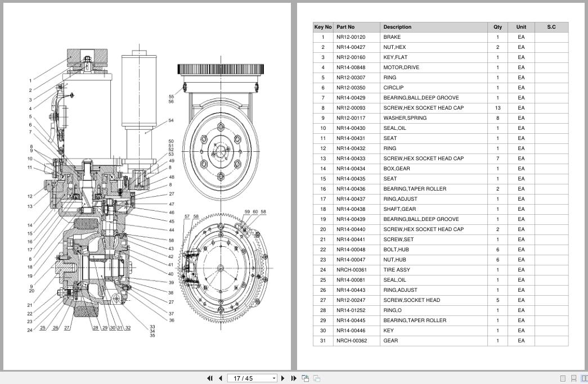Go to the first page
Image resolution: width=588 pixels, height=384 pixels.
pyautogui.click(x=210, y=378)
